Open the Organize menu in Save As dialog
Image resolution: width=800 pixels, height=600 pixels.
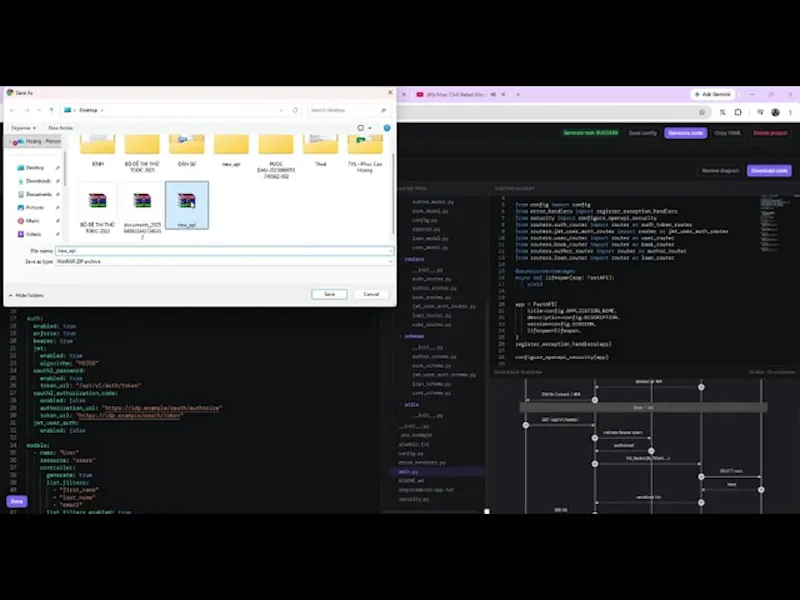(23, 128)
